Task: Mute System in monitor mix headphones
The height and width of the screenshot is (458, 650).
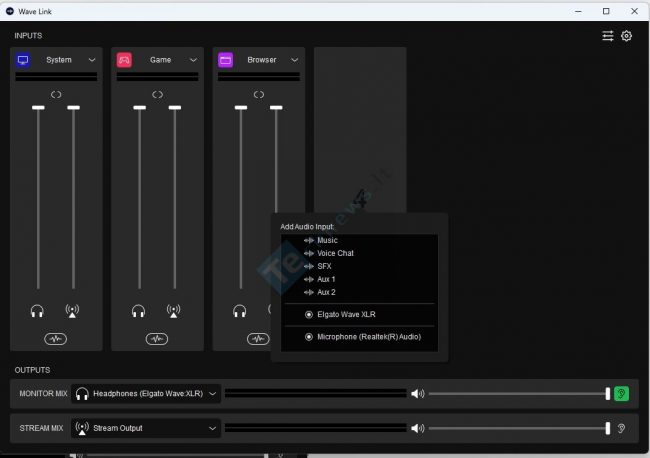Action: [x=37, y=311]
